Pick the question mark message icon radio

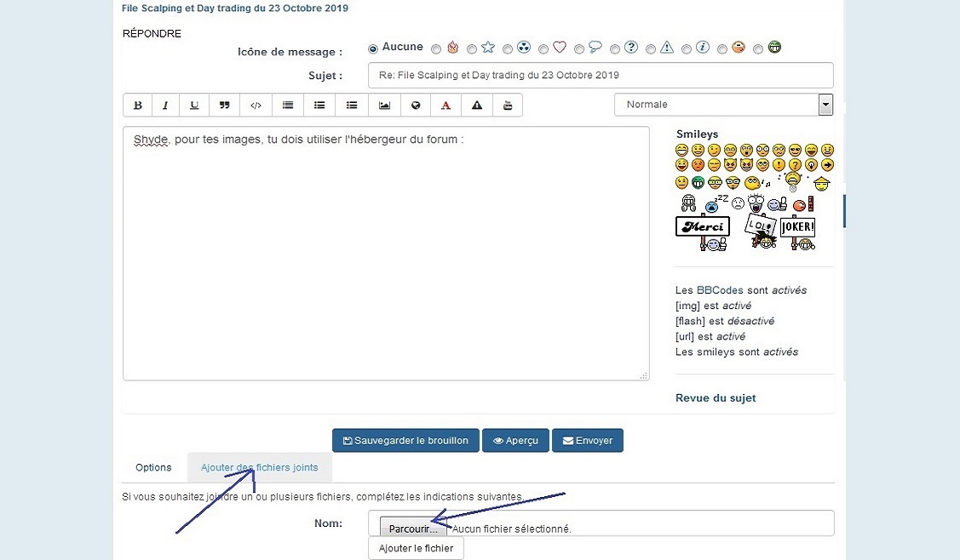coord(615,49)
